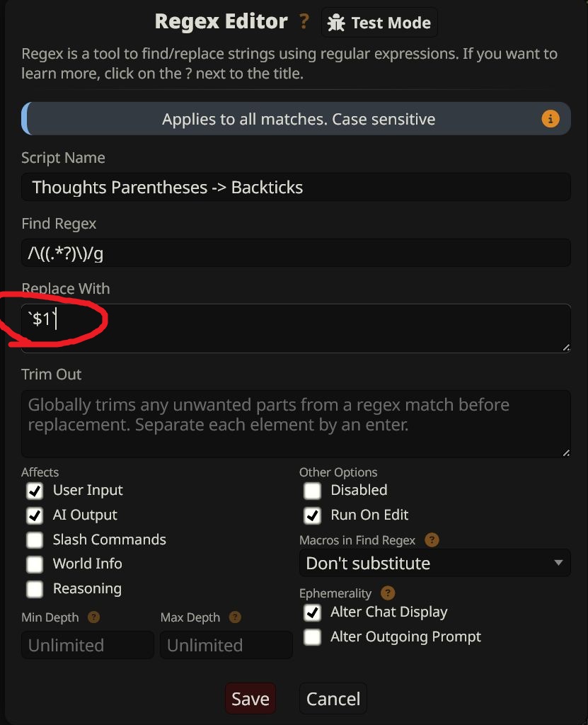Open the Don't substitute dropdown
588x725 pixels.
click(x=434, y=564)
